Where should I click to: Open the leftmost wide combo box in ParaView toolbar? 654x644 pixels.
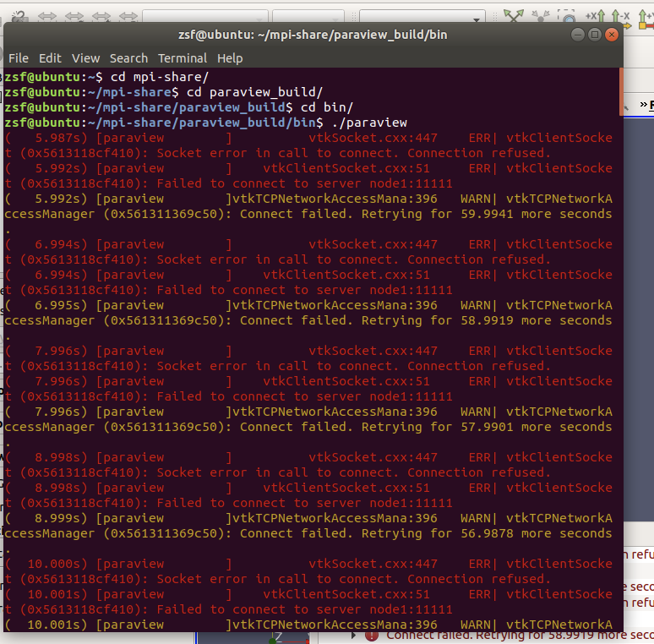click(x=205, y=16)
